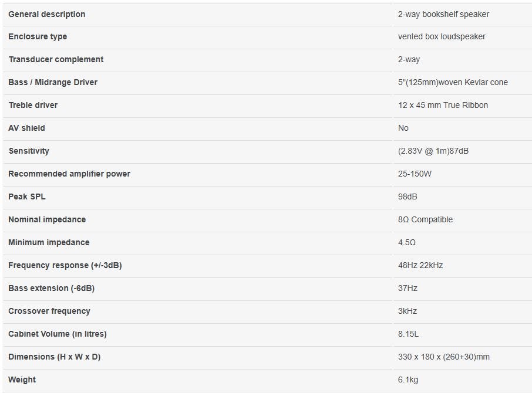Click the "12 x 45 mm True Ribbon" value
Image resolution: width=532 pixels, height=393 pixels.
[443, 105]
